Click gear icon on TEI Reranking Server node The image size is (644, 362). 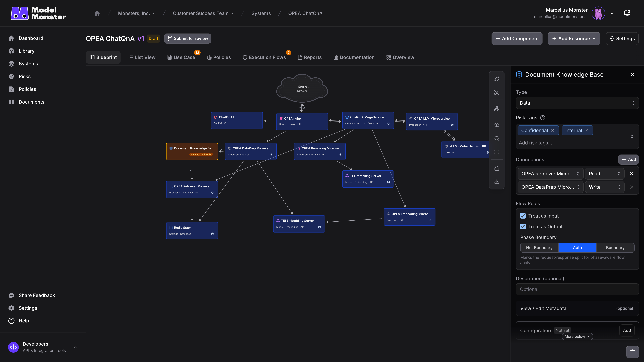click(389, 182)
